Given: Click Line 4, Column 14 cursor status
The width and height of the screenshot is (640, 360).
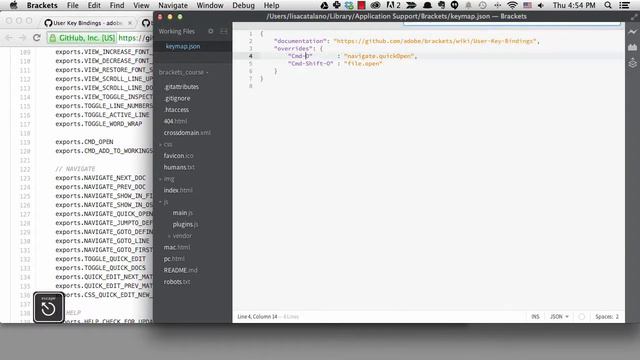Looking at the screenshot, I should point(257,316).
